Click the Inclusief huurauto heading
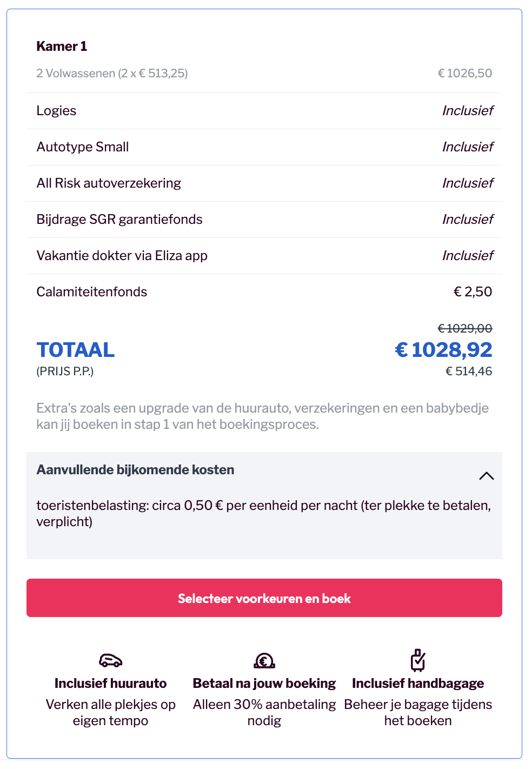Image resolution: width=532 pixels, height=769 pixels. coord(111,684)
